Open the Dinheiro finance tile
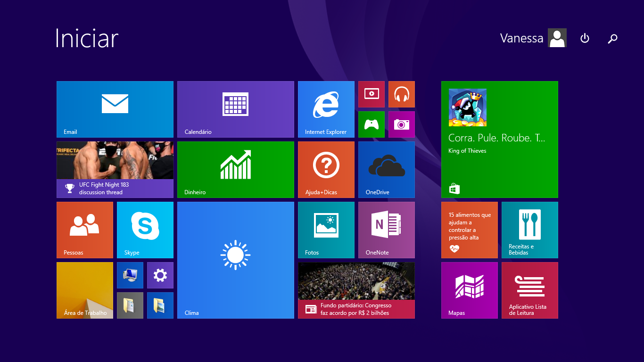 [x=236, y=170]
